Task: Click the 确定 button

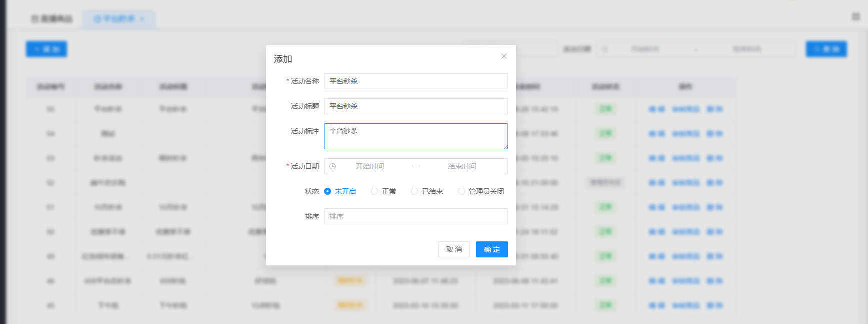Action: 491,249
